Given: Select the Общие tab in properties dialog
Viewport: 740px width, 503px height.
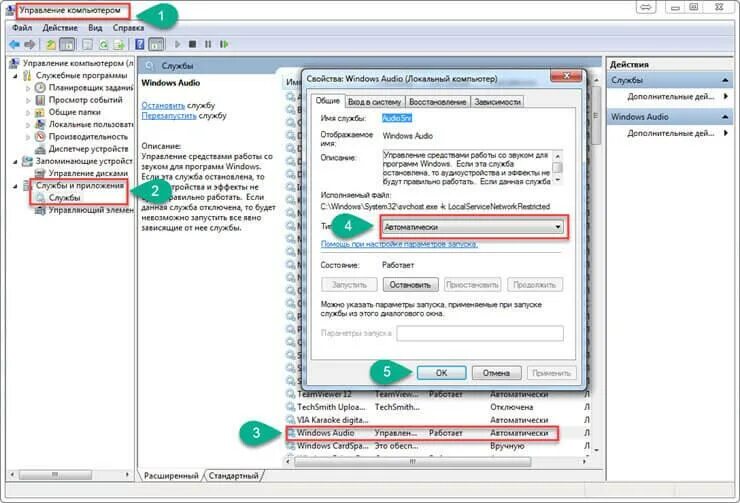Looking at the screenshot, I should [328, 101].
